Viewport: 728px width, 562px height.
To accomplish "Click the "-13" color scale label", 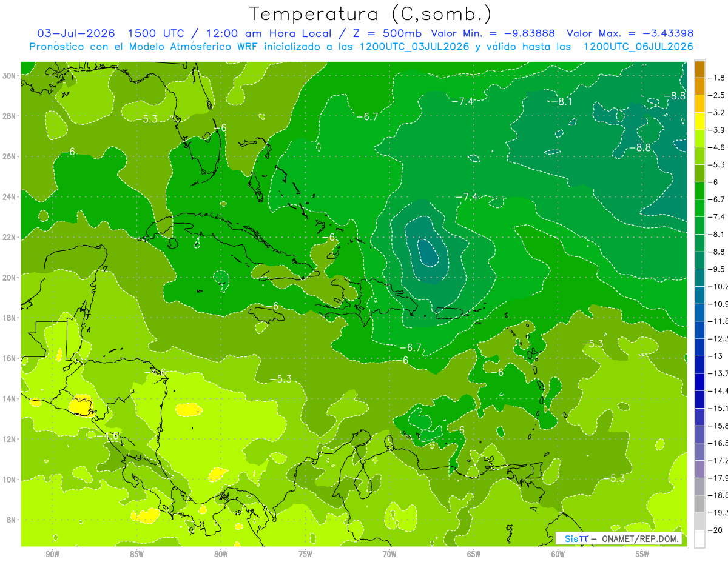I will point(716,356).
